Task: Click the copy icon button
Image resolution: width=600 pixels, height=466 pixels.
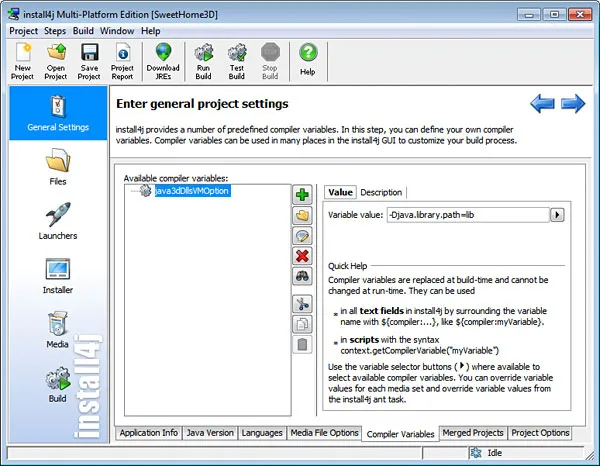Action: coord(302,324)
